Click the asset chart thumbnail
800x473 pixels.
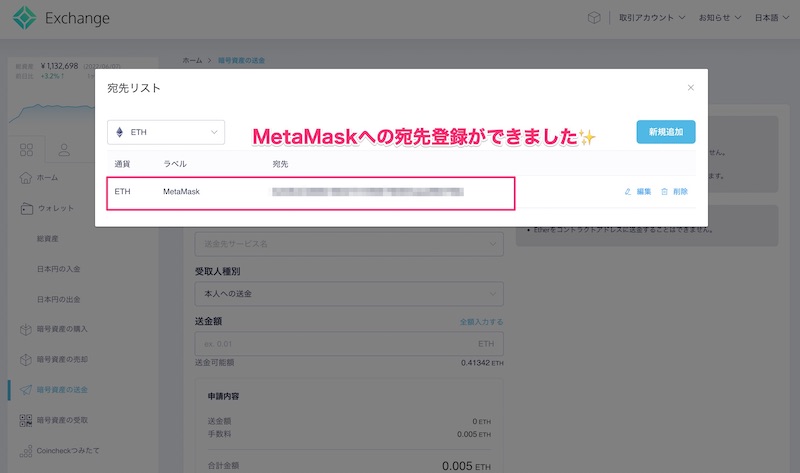pos(52,113)
